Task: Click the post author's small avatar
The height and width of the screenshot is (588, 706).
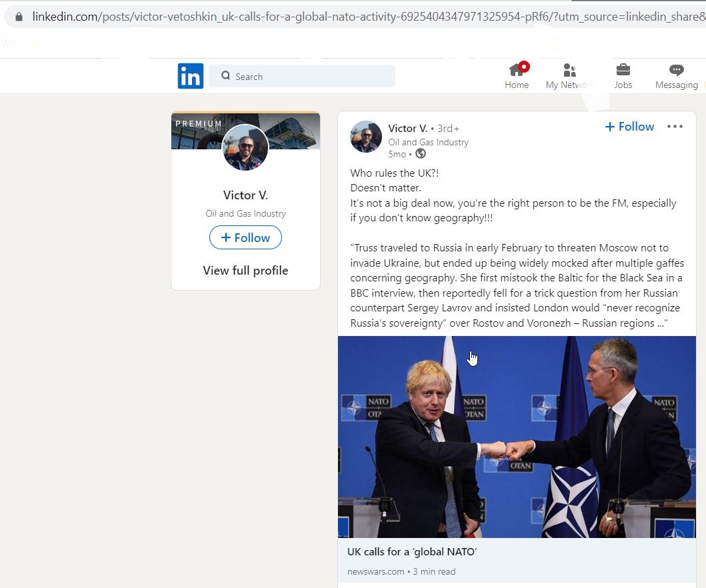Action: click(x=365, y=137)
